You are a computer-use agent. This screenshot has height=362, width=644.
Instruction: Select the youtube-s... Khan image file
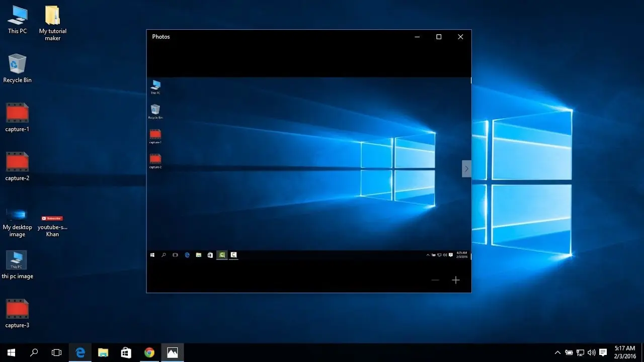(x=52, y=226)
